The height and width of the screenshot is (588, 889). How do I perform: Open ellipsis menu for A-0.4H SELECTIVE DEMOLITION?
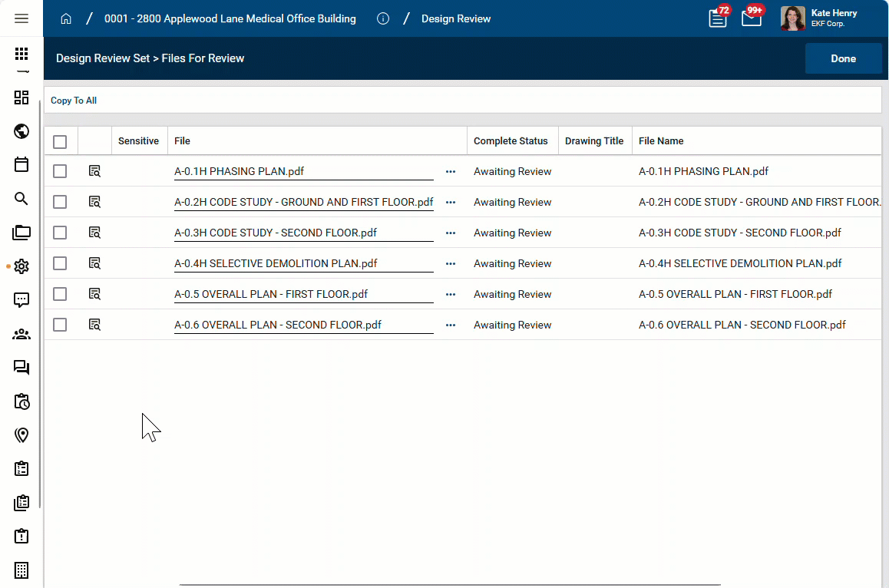(x=451, y=263)
